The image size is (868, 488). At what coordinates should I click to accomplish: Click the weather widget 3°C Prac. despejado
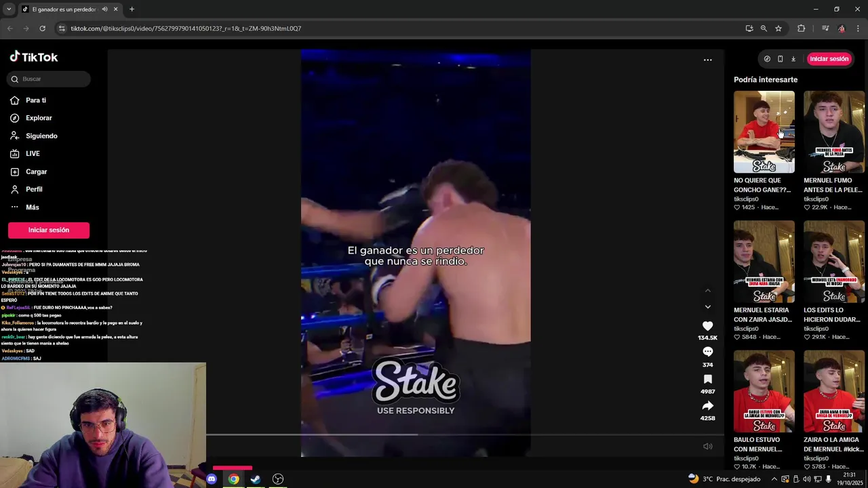click(724, 479)
